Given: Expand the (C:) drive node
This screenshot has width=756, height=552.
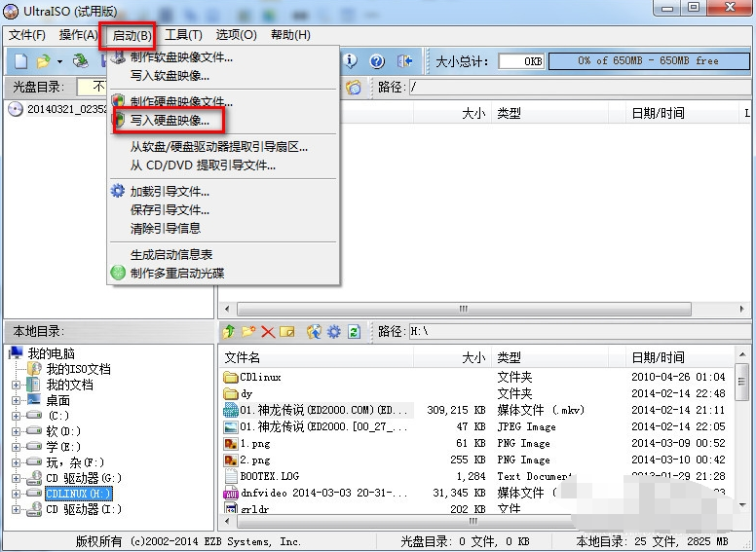Looking at the screenshot, I should tap(16, 416).
